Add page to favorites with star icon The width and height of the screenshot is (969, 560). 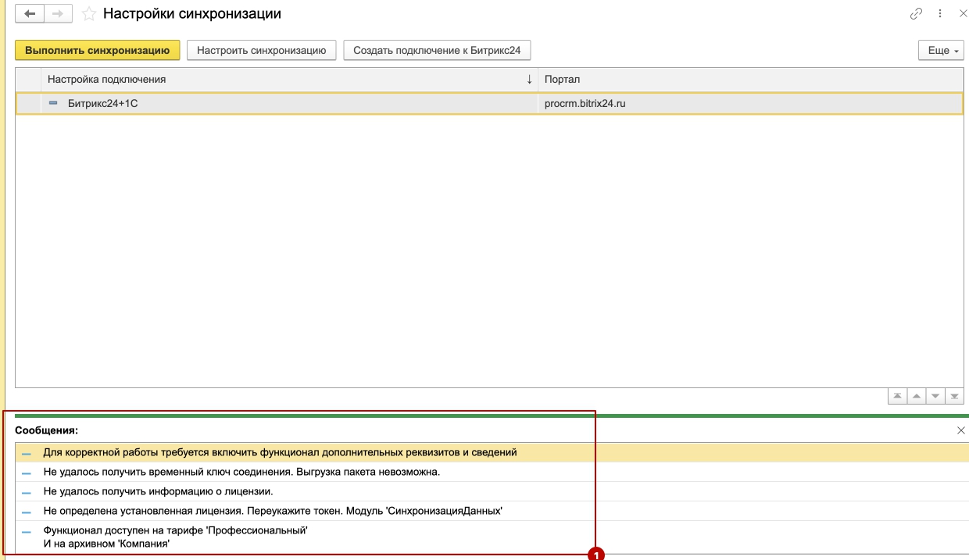(89, 14)
